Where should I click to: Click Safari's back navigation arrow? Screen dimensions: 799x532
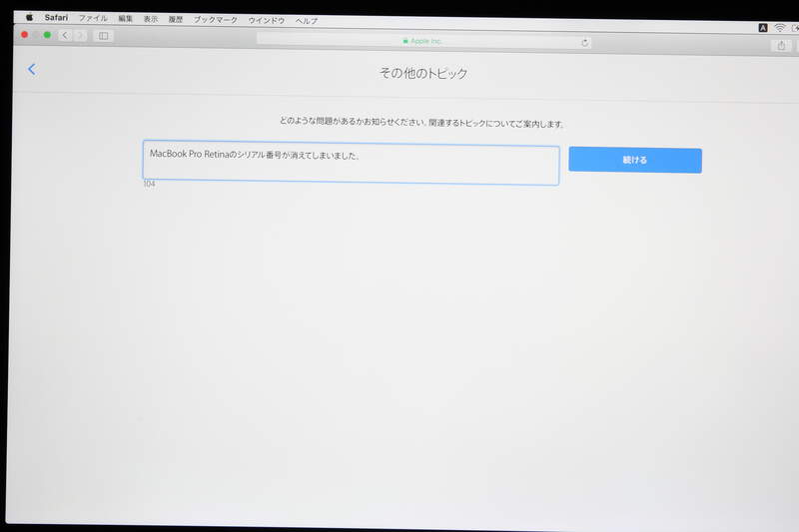pos(65,35)
